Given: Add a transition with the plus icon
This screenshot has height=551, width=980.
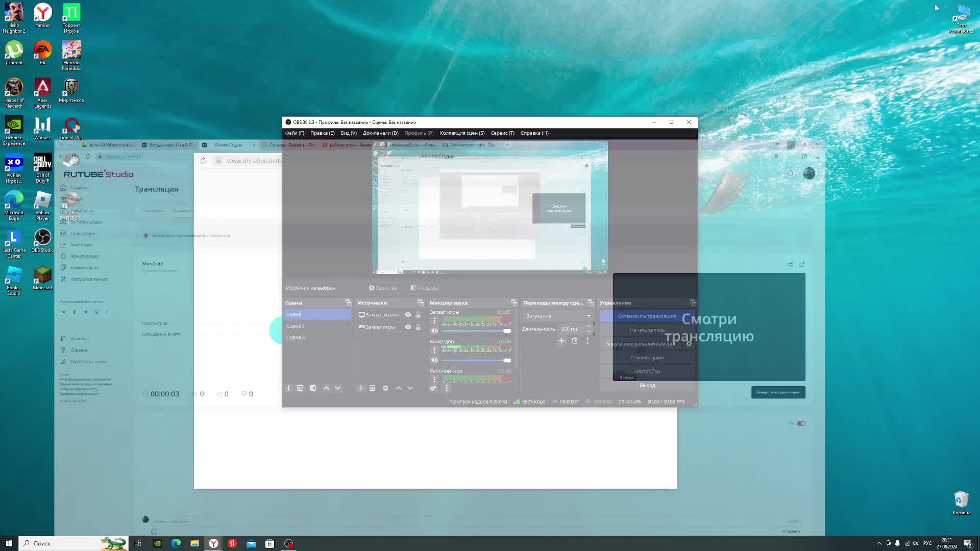Looking at the screenshot, I should tap(561, 341).
